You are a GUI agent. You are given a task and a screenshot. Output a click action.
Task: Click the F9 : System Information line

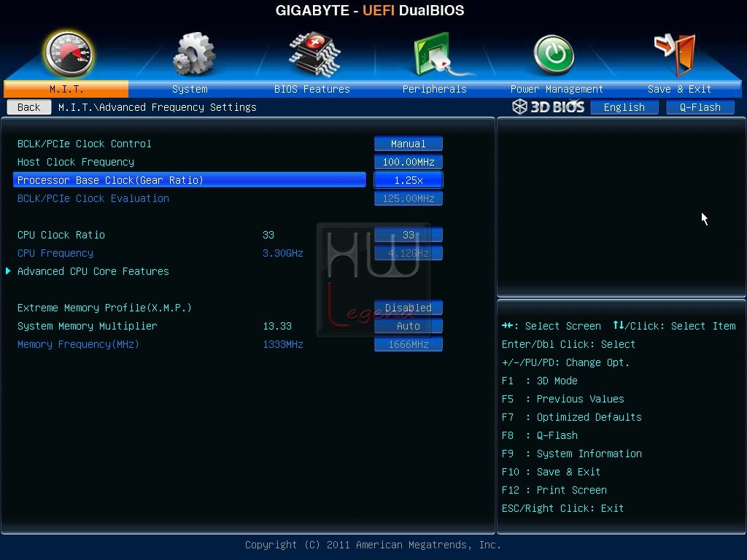click(572, 454)
